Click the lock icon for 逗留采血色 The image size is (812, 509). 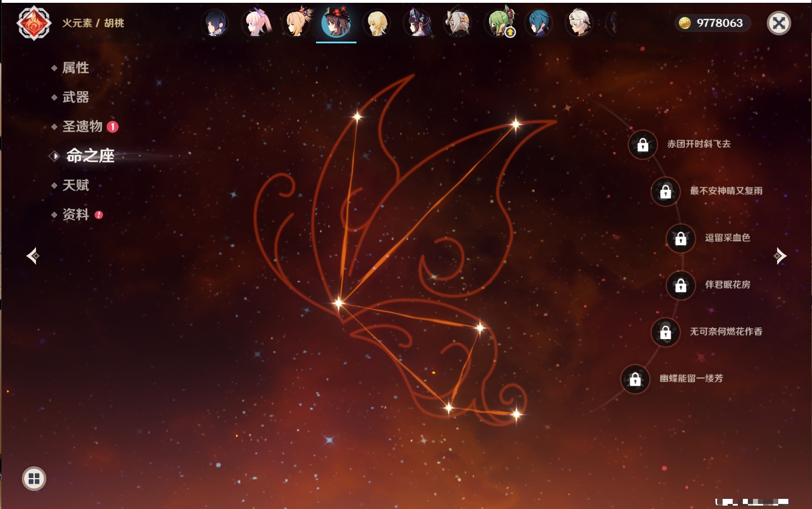(x=680, y=238)
